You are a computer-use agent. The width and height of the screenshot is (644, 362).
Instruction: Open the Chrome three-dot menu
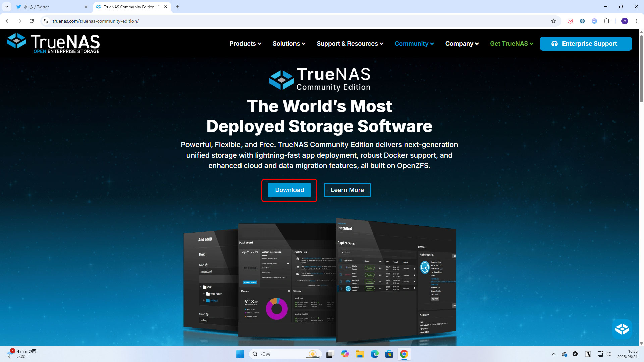pos(637,21)
